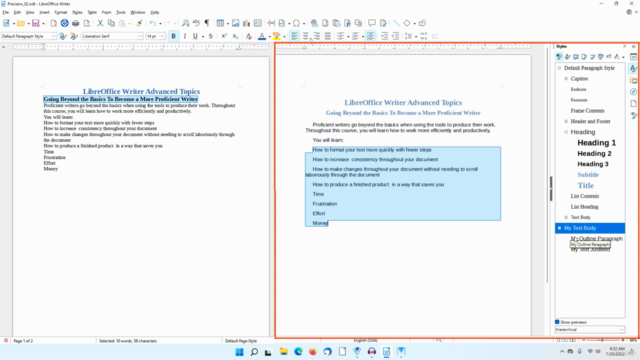Image resolution: width=640 pixels, height=360 pixels.
Task: Click the Insert Line icon
Action: pos(396,23)
